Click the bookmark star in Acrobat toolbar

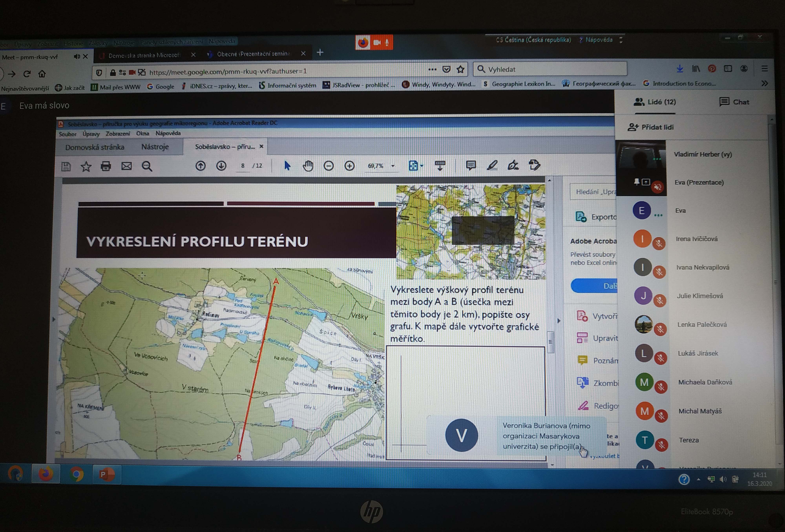[x=86, y=166]
